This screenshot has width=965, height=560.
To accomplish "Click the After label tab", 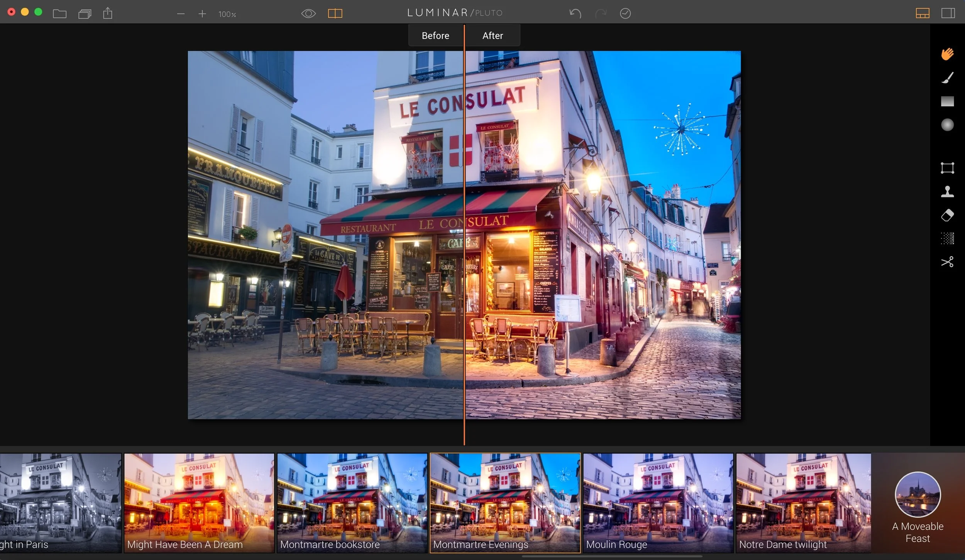I will click(493, 35).
